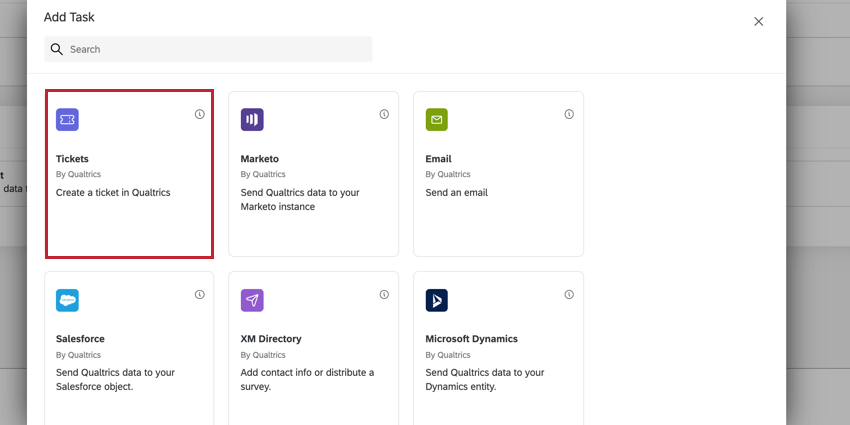The width and height of the screenshot is (850, 425).
Task: Select the Marketo task title
Action: coord(260,159)
